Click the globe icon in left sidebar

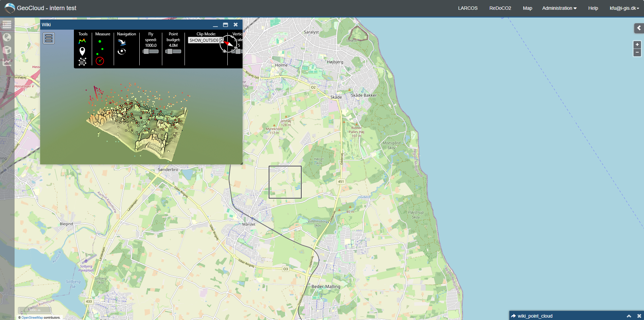(7, 37)
